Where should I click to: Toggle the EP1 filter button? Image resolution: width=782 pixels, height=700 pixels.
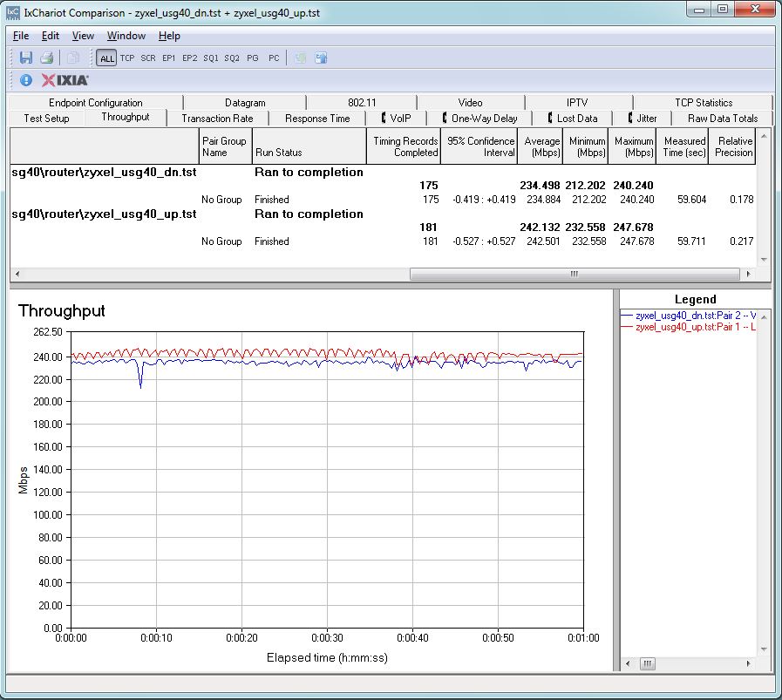(168, 58)
